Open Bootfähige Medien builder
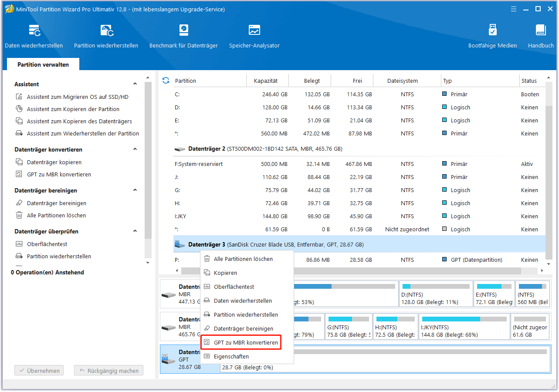This screenshot has width=559, height=392. tap(492, 36)
